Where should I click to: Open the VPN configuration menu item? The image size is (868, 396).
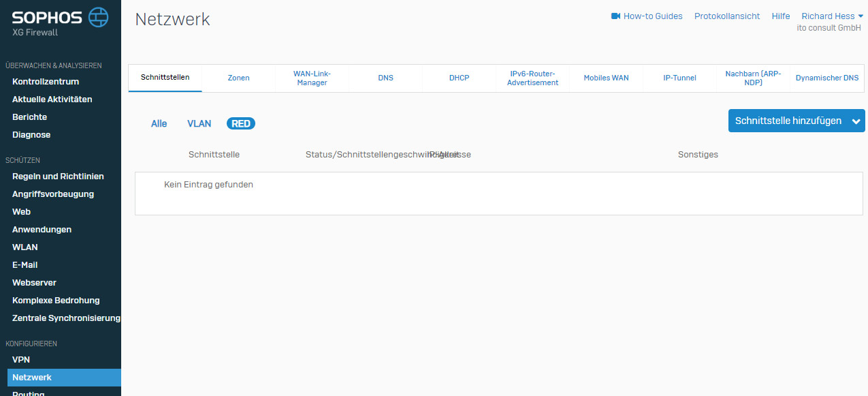tap(21, 360)
